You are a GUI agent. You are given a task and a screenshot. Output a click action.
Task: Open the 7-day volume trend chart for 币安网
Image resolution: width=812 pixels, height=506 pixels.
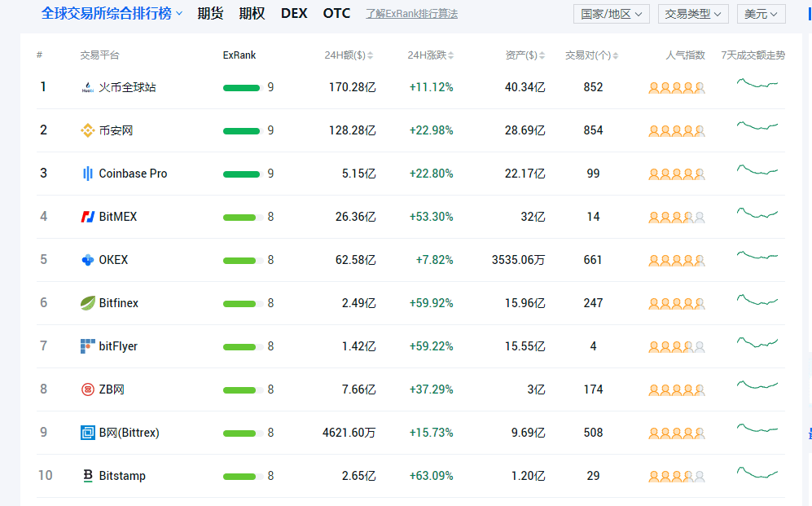point(757,125)
